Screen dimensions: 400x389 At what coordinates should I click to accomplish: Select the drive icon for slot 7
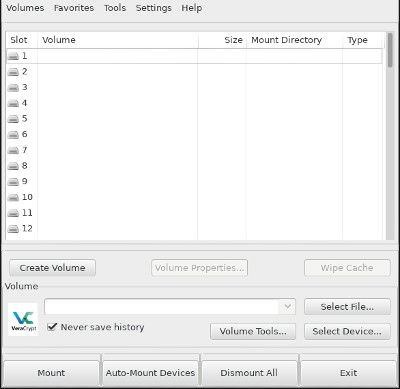(x=13, y=150)
